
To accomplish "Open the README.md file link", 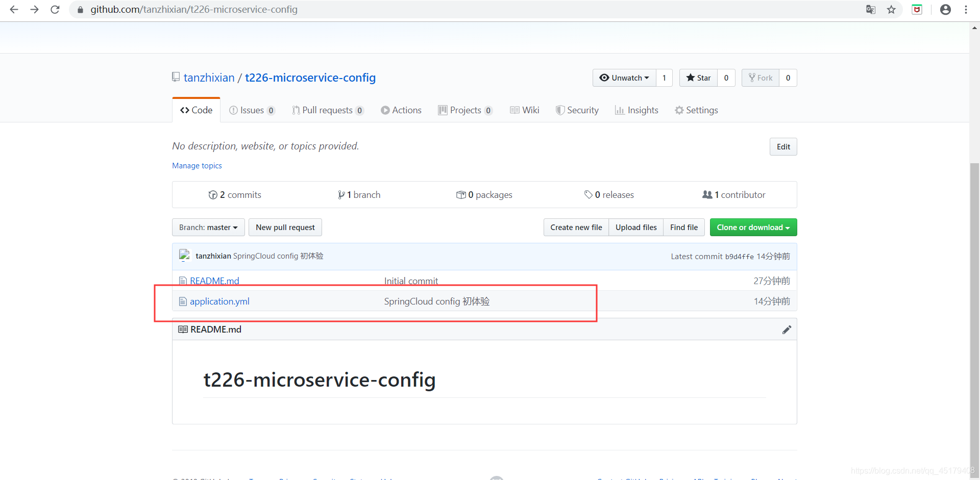I will pyautogui.click(x=214, y=281).
